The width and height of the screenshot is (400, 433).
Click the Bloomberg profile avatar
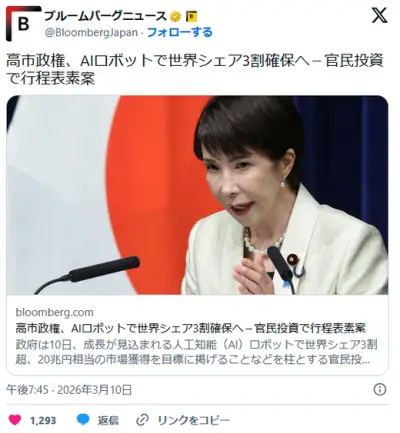[x=23, y=23]
